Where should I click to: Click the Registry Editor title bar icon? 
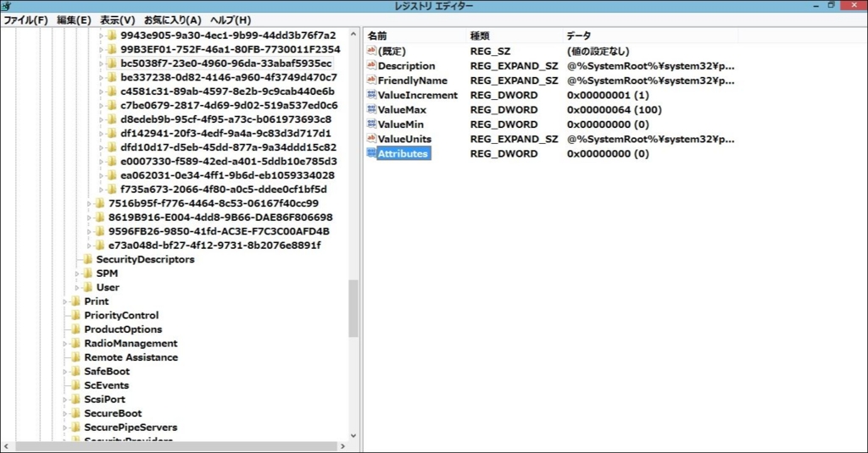[x=6, y=6]
